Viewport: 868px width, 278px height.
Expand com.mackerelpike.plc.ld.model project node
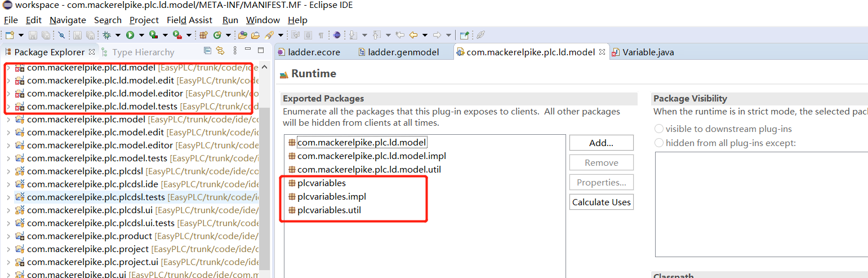(x=8, y=68)
